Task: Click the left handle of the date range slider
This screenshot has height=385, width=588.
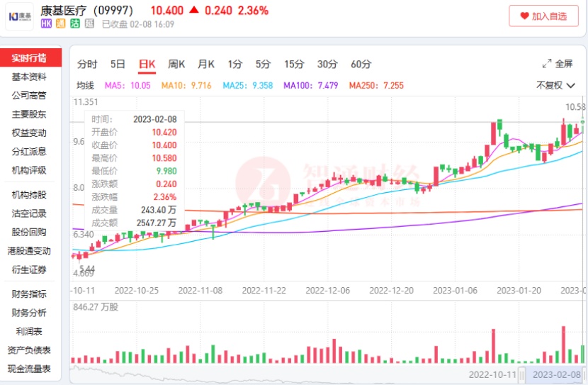Action: coord(521,374)
